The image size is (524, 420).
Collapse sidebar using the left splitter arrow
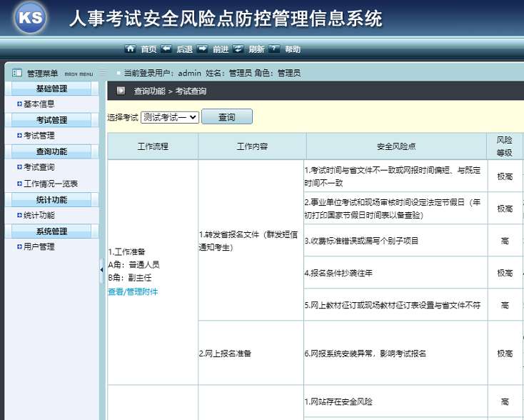point(101,270)
